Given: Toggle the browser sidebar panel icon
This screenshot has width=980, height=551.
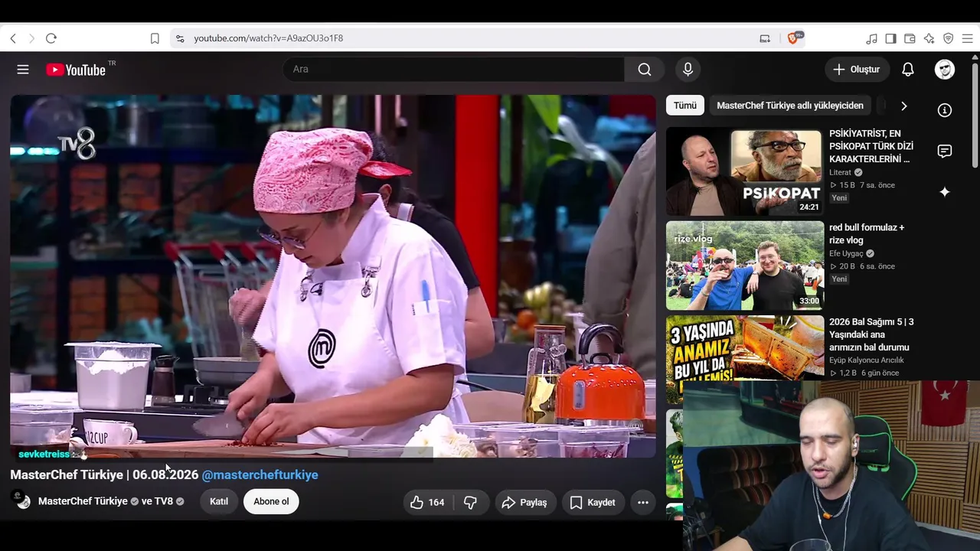Looking at the screenshot, I should coord(891,38).
